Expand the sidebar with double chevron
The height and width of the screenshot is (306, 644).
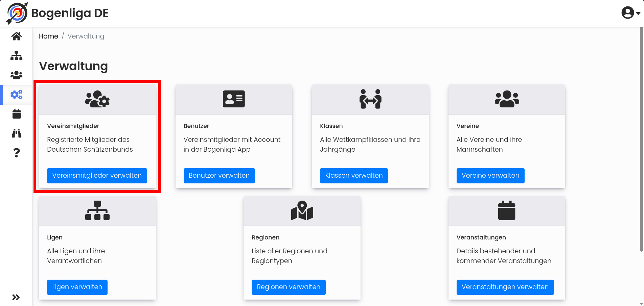click(16, 297)
